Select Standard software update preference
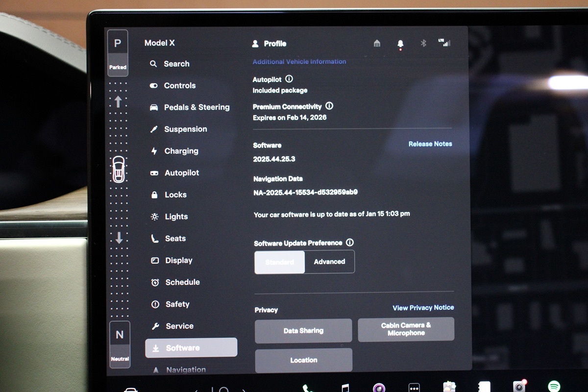The height and width of the screenshot is (392, 588). pyautogui.click(x=279, y=262)
